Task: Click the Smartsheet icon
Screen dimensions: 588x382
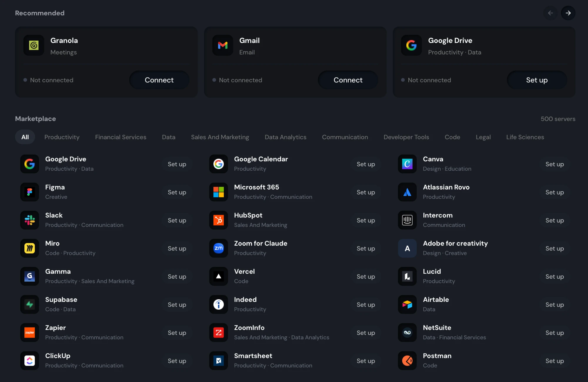Action: tap(218, 361)
